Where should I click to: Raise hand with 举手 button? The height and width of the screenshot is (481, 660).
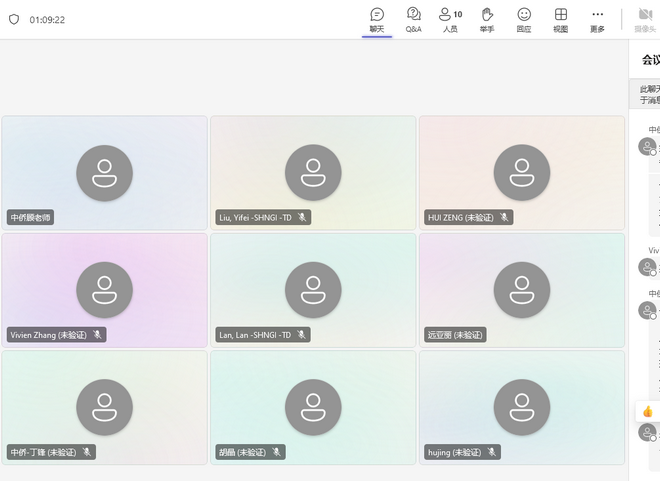tap(487, 19)
